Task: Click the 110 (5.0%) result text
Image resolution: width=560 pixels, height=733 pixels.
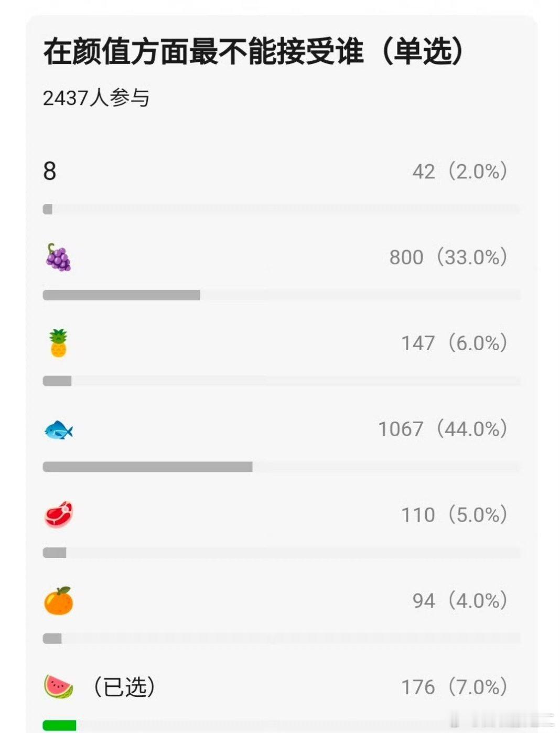Action: click(454, 515)
